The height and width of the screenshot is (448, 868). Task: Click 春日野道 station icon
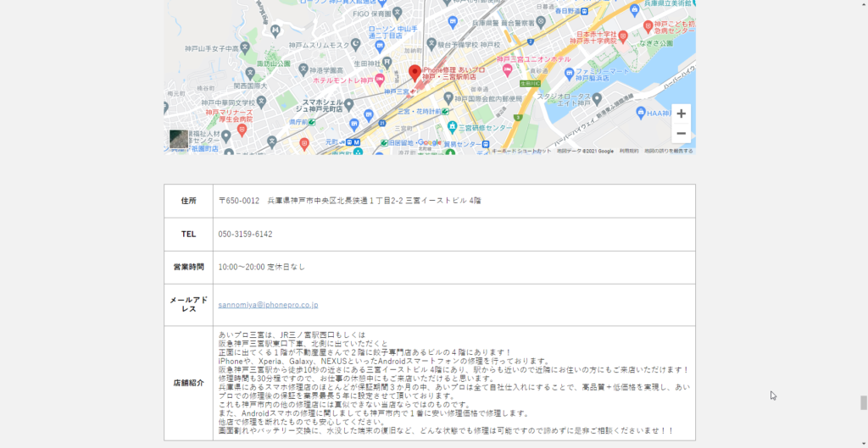click(x=584, y=10)
